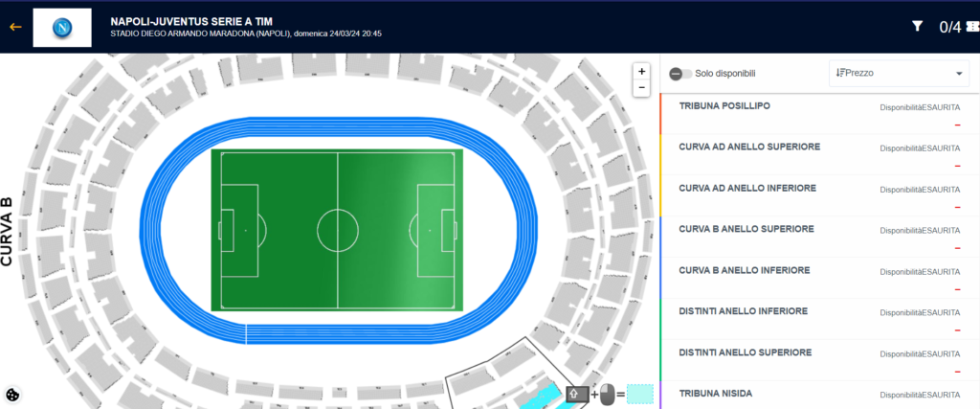Screen dimensions: 980x409
Task: Open cookie settings icon
Action: 12,395
